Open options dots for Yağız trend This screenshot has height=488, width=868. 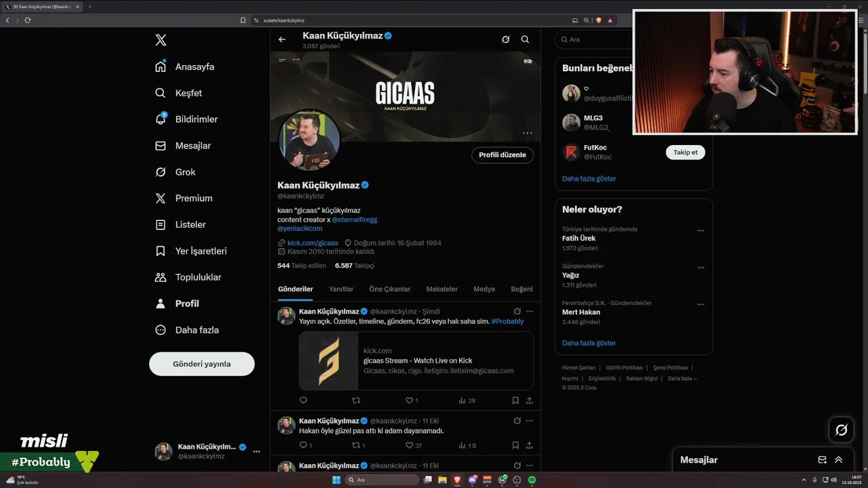pyautogui.click(x=701, y=268)
